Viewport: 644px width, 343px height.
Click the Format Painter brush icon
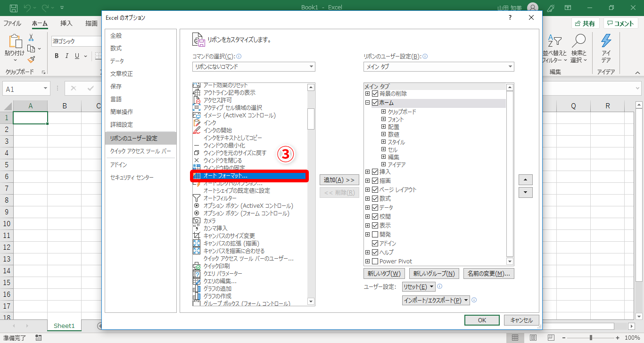click(x=31, y=59)
